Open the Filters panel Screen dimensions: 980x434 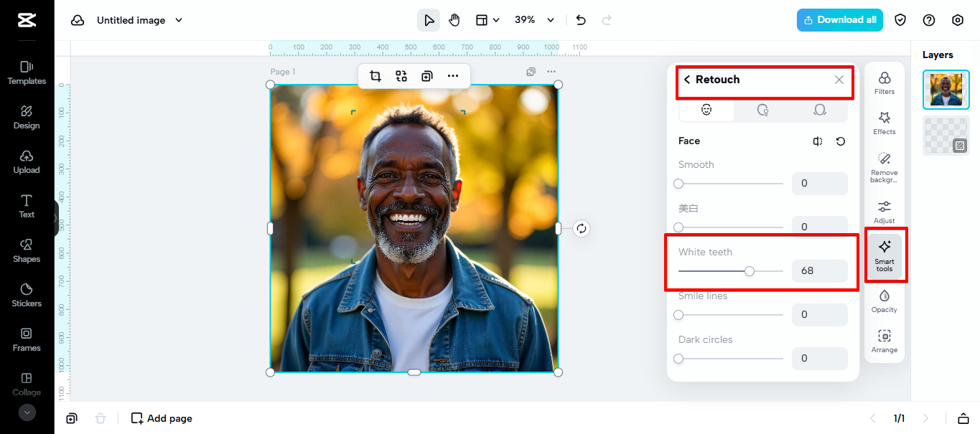[x=885, y=82]
